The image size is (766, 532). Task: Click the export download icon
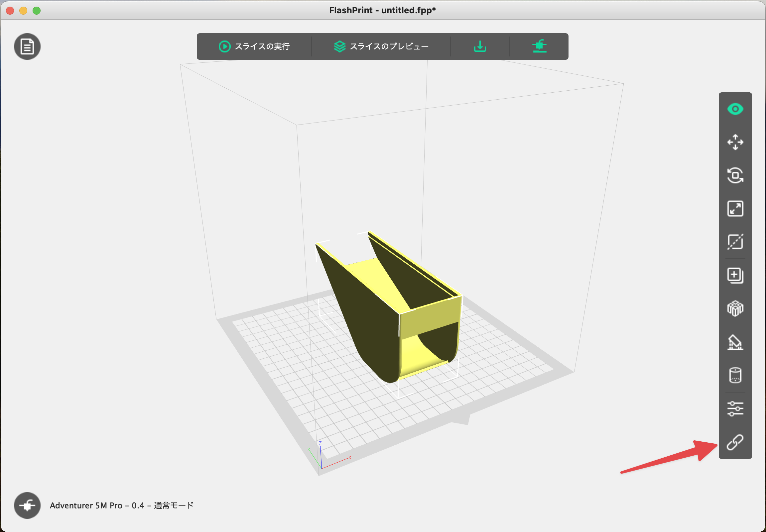480,46
